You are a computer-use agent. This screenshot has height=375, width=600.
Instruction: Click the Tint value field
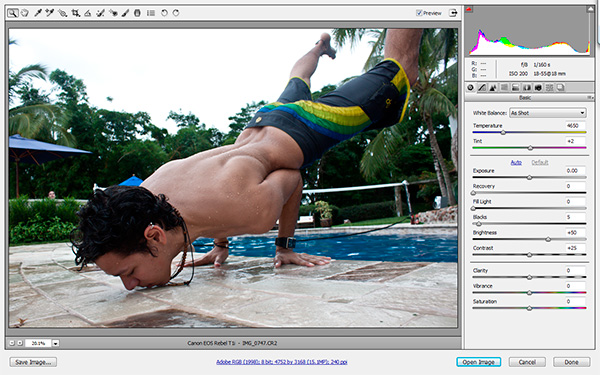[575, 141]
